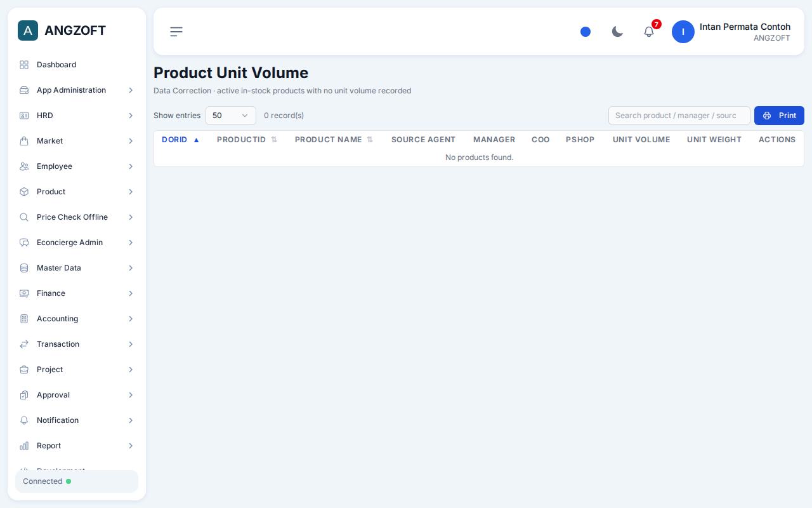This screenshot has width=812, height=508.
Task: Click the 'No products found.' message
Action: pyautogui.click(x=479, y=157)
